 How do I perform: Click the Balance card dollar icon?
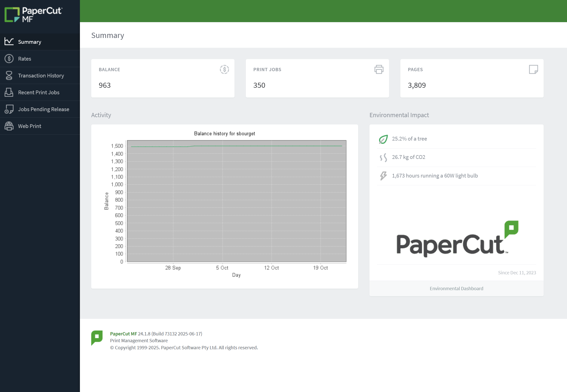[x=224, y=69]
